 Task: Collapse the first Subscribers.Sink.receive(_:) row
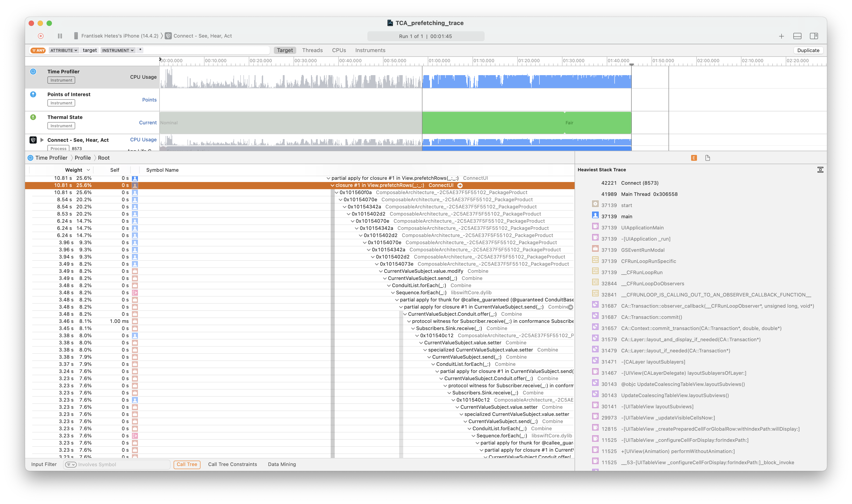point(413,328)
